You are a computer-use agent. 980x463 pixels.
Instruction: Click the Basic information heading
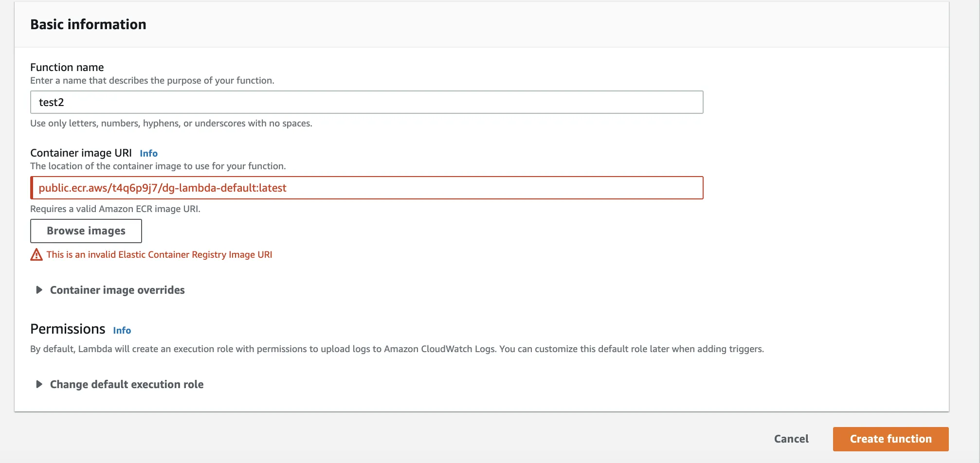pos(88,24)
